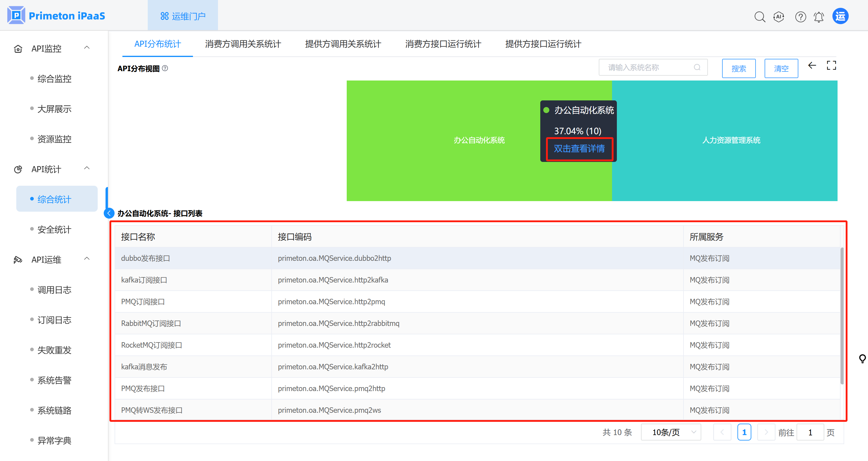Open the AI assistant icon
Screen dimensions: 868x461
(x=779, y=17)
